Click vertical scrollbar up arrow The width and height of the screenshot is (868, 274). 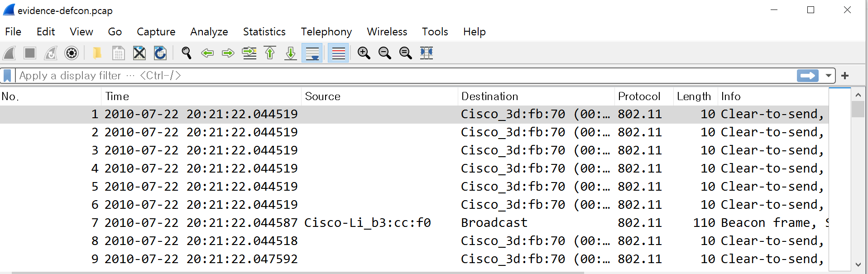pos(858,95)
